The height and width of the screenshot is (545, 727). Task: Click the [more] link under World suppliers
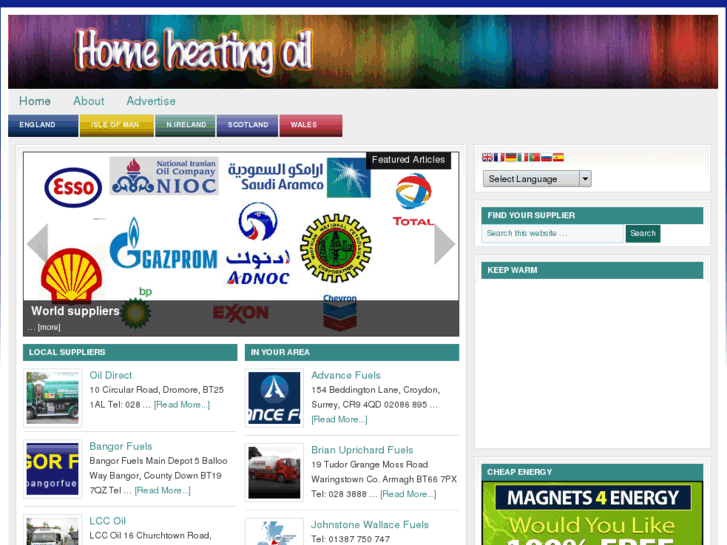(49, 327)
